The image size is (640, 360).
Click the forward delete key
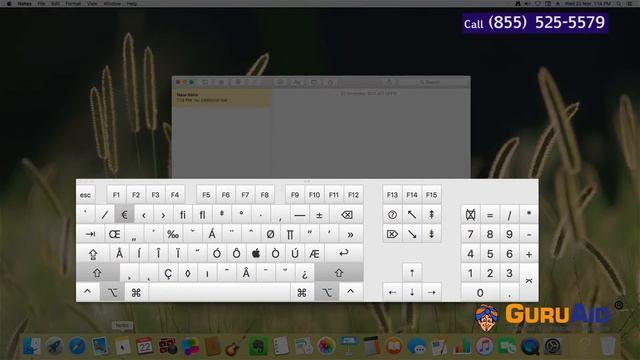coord(392,234)
